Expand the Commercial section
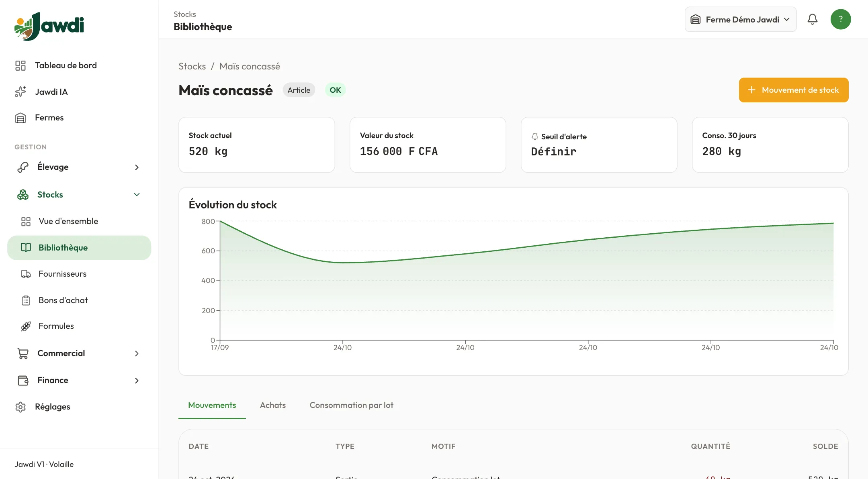 [79, 353]
